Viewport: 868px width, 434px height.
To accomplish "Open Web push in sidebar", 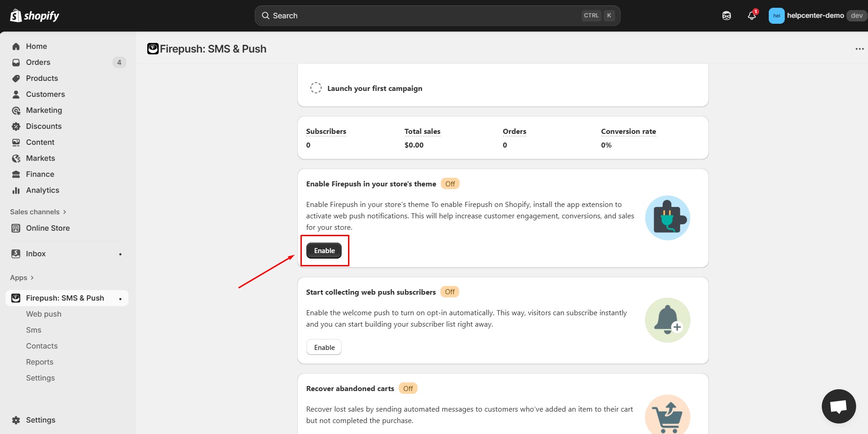I will (43, 314).
